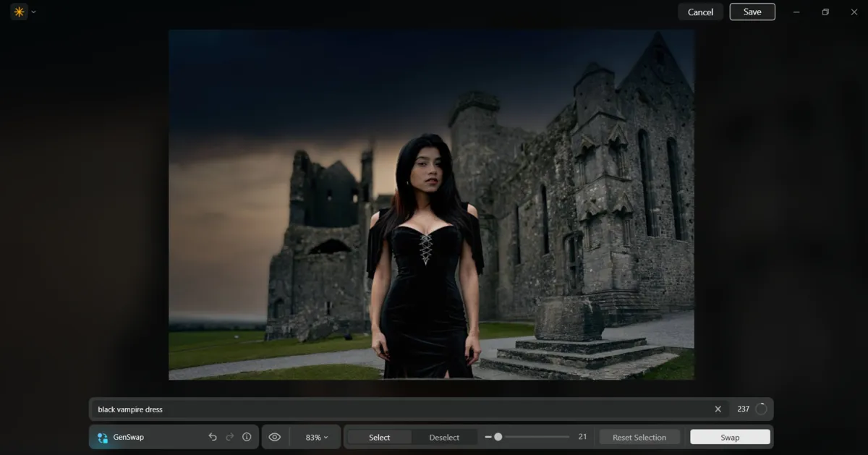Click the yellow starburst app icon
Screen dimensions: 868x455
pos(19,12)
